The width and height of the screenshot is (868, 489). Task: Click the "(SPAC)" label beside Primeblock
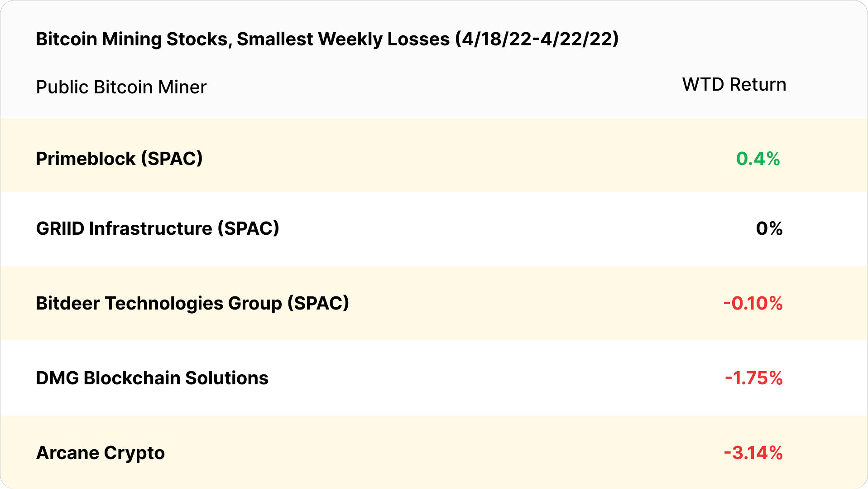click(x=172, y=159)
